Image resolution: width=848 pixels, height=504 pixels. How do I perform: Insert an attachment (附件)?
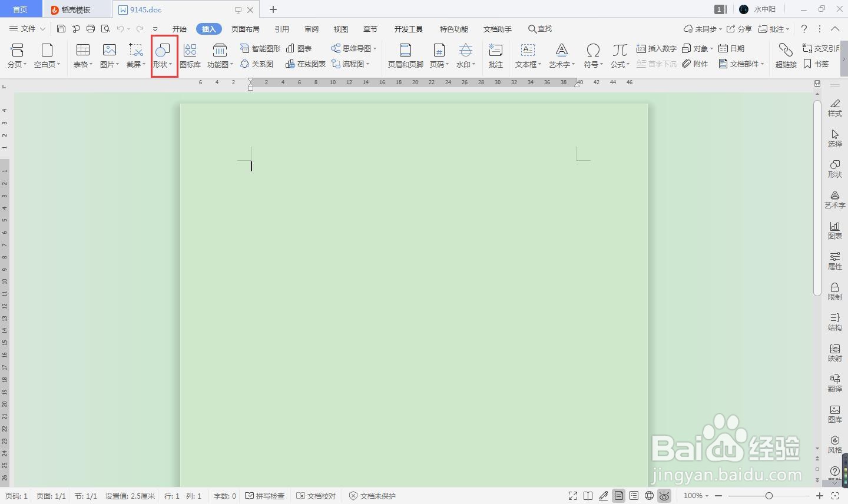coord(695,64)
